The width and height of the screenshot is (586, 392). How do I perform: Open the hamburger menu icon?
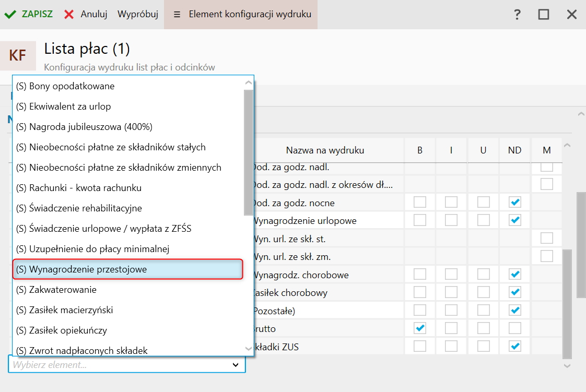click(x=178, y=15)
